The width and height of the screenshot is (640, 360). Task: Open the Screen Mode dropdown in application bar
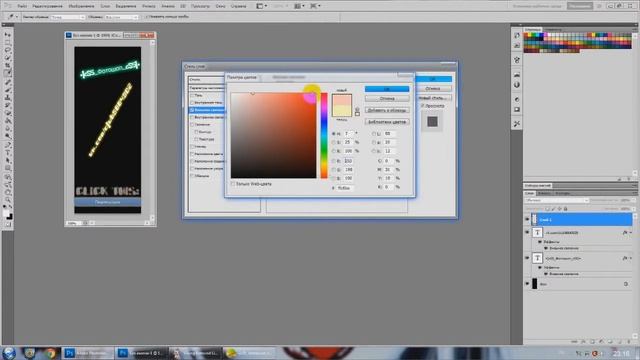click(x=316, y=6)
